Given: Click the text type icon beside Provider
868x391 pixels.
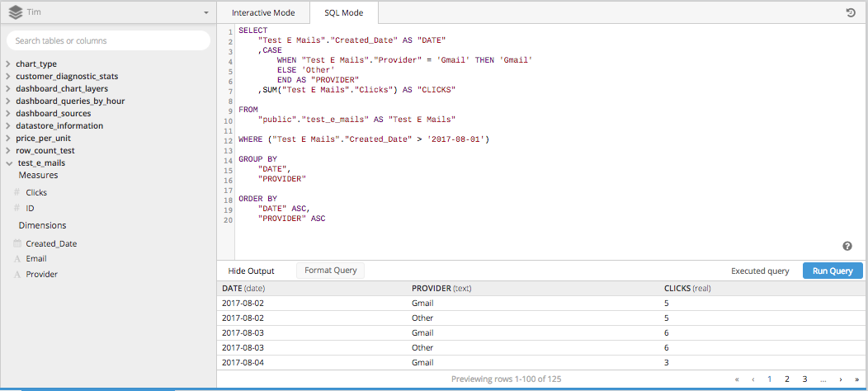Looking at the screenshot, I should (x=17, y=275).
